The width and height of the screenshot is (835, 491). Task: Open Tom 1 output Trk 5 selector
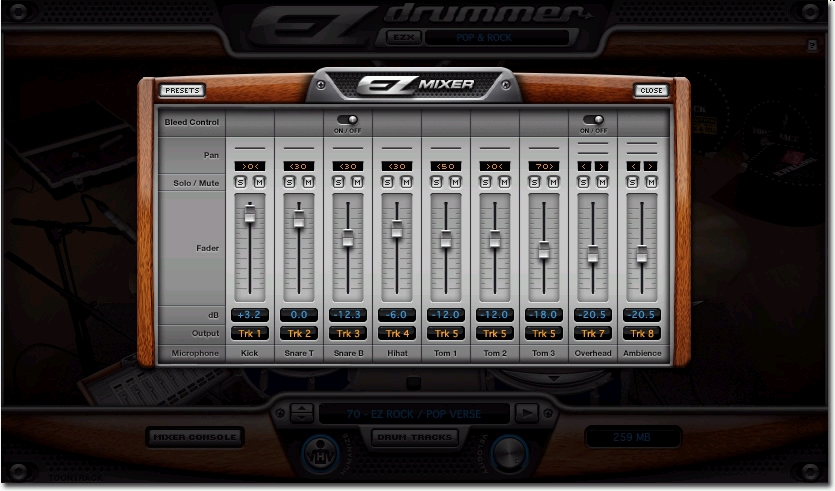click(x=446, y=333)
